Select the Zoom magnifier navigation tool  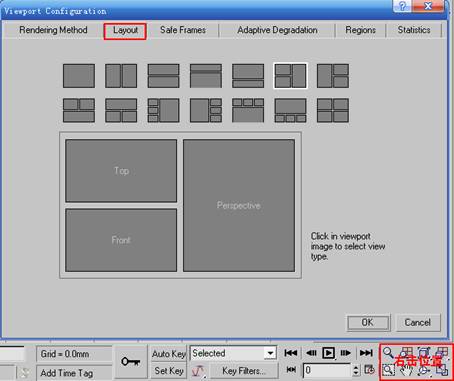tap(388, 352)
